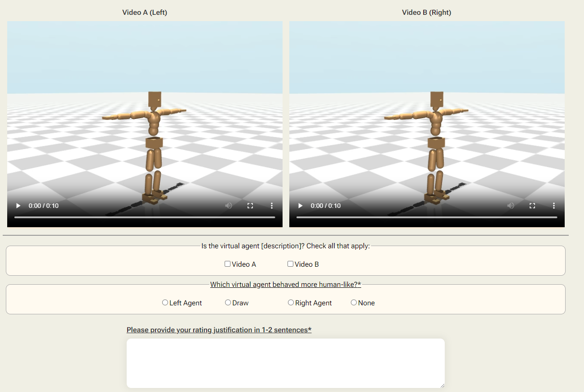The height and width of the screenshot is (392, 584).
Task: Enter fullscreen for Video A
Action: coord(250,206)
